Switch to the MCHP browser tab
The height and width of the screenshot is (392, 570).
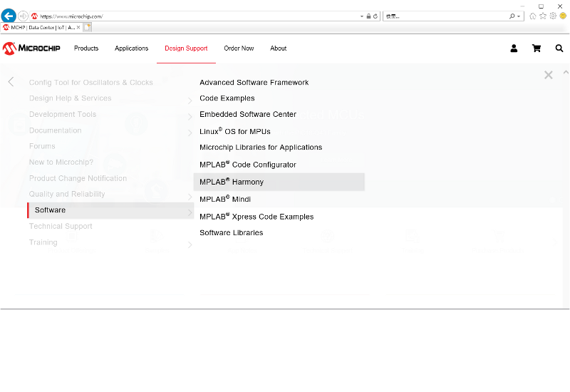tap(41, 27)
